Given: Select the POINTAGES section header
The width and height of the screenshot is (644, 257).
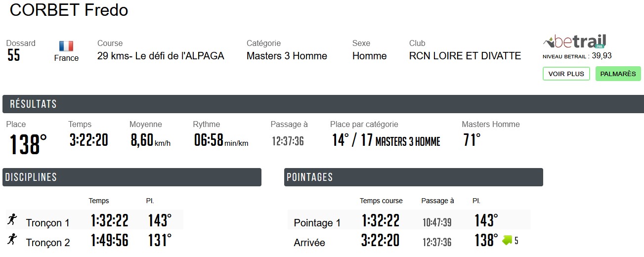Looking at the screenshot, I should pos(413,177).
